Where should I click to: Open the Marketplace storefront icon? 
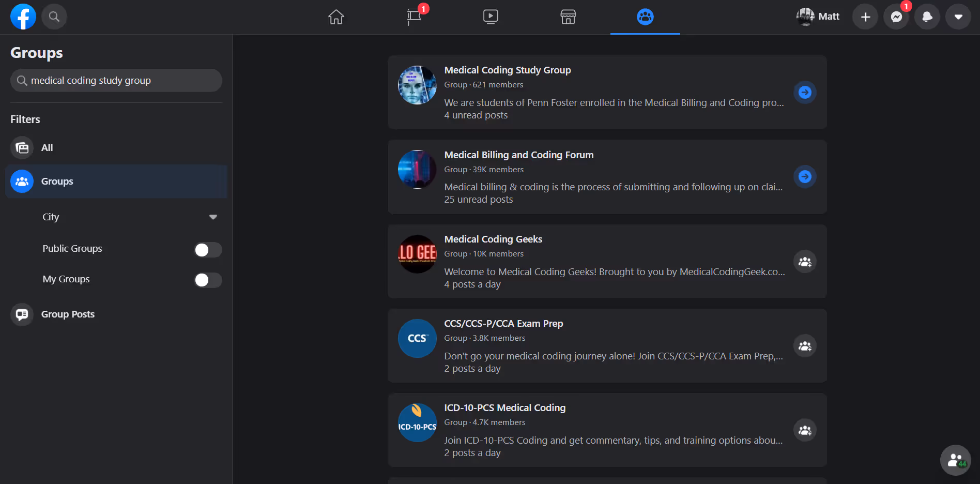click(x=568, y=17)
